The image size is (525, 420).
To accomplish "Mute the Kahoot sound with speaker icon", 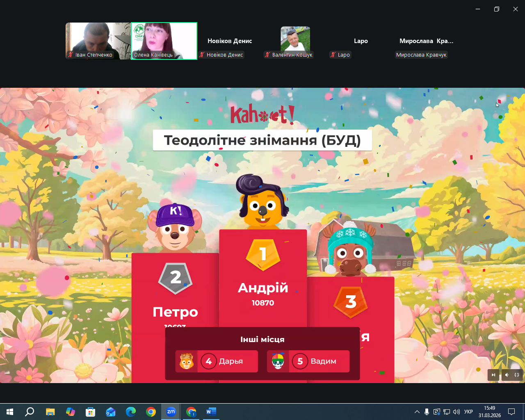I will tap(507, 375).
